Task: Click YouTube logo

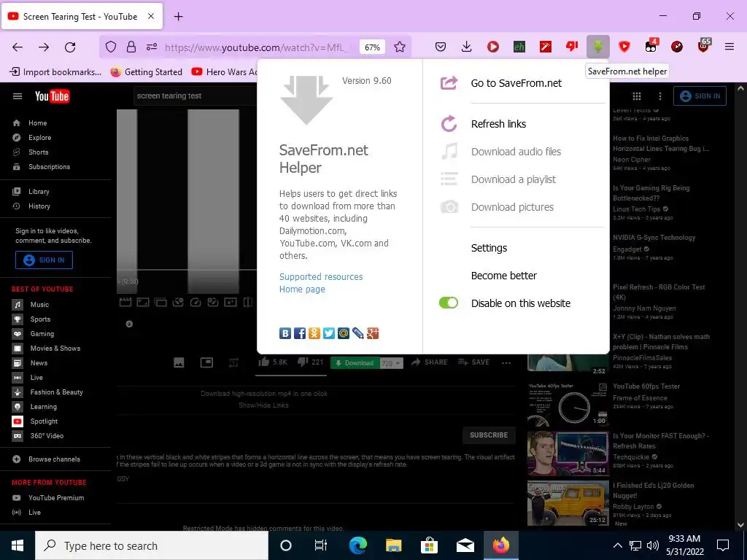Action: (53, 96)
